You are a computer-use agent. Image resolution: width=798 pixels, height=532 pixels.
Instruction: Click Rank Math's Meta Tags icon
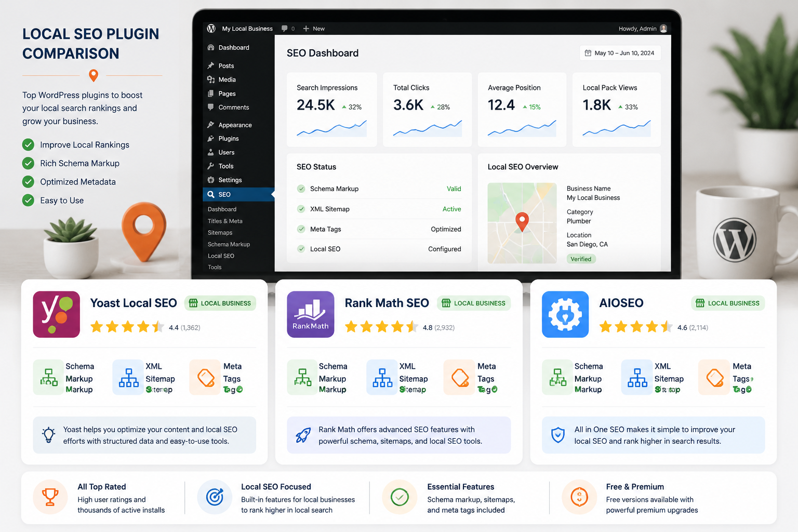coord(460,377)
